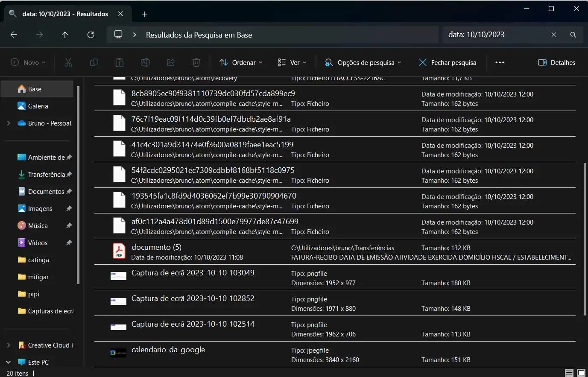Open a new tab with plus button
Viewport: 588px width, 377px height.
[144, 14]
